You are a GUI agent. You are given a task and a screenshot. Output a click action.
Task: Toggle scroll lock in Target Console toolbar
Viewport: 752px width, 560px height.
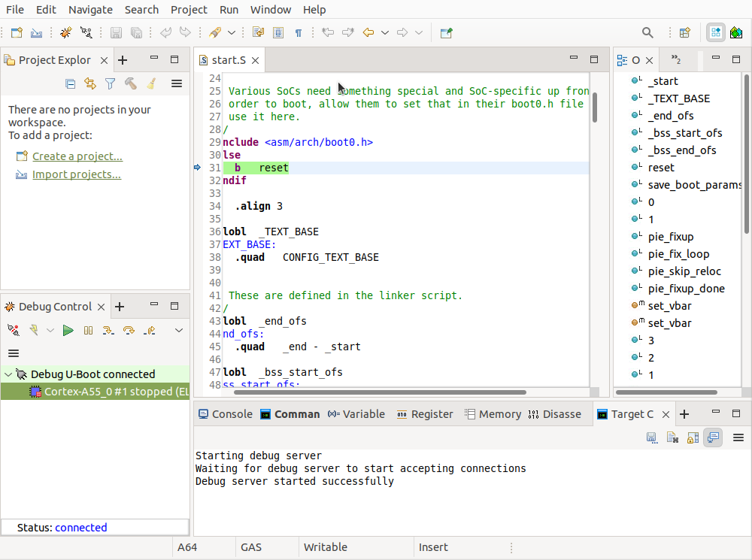692,437
